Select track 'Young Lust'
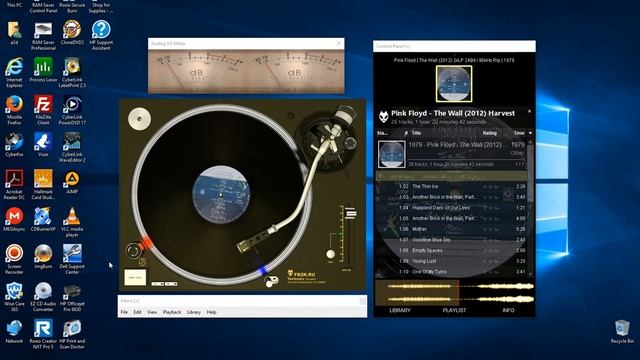Image resolution: width=640 pixels, height=360 pixels. coord(451,261)
